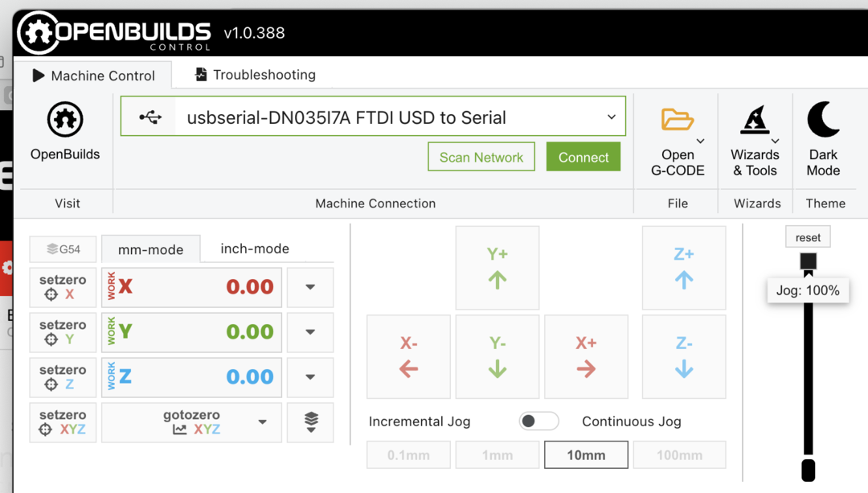
Task: Click the Incremental Jog label
Action: (420, 421)
